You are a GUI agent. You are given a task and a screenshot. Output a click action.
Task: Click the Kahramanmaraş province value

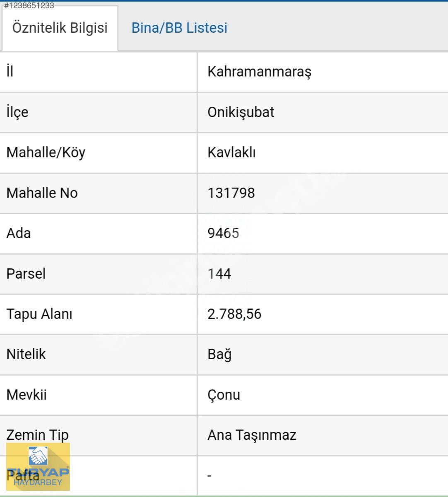259,72
